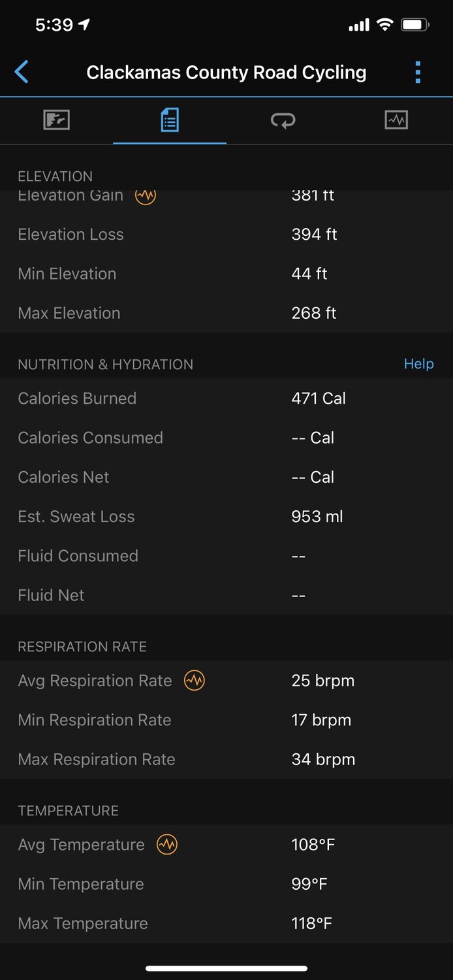
Task: Tap the Max Temperature row
Action: [x=226, y=923]
